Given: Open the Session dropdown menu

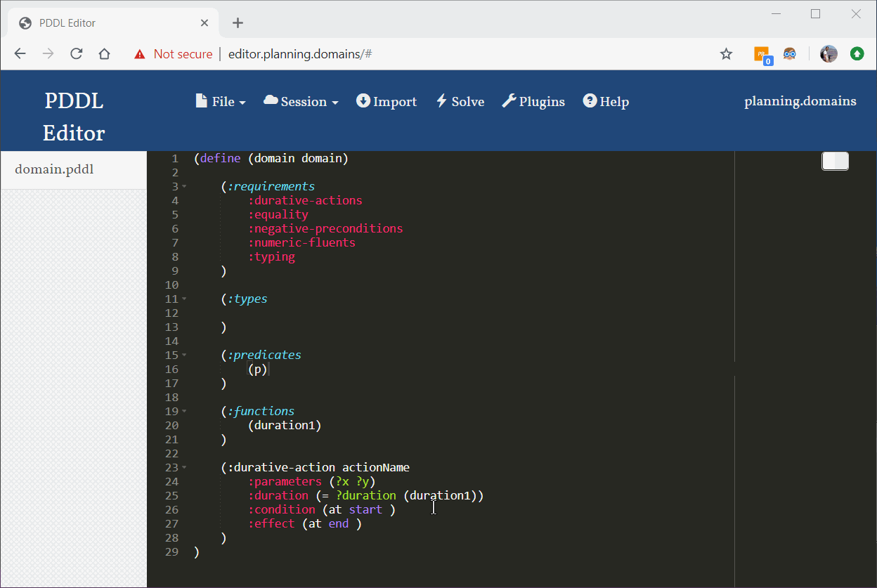Looking at the screenshot, I should [301, 102].
